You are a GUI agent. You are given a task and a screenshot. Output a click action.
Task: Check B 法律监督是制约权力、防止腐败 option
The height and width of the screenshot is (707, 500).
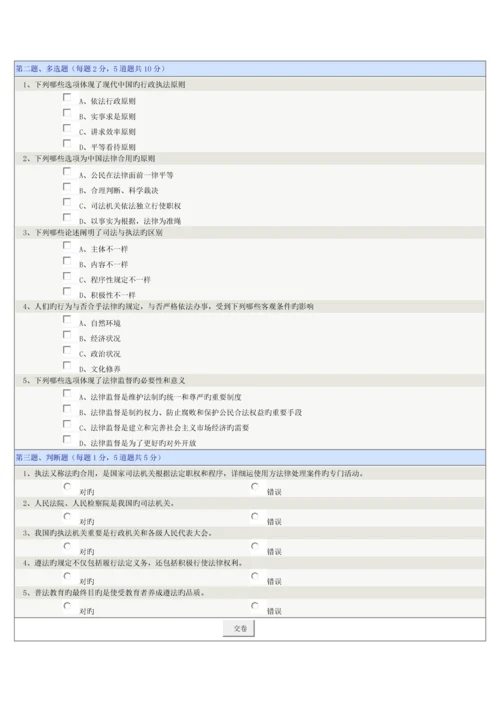click(x=67, y=409)
